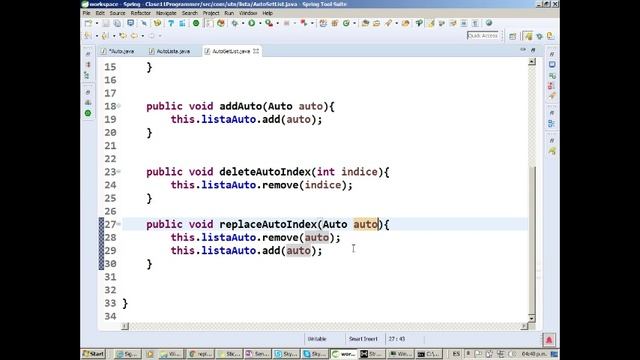Open the Navigate menu
640x360 pixels.
[166, 13]
